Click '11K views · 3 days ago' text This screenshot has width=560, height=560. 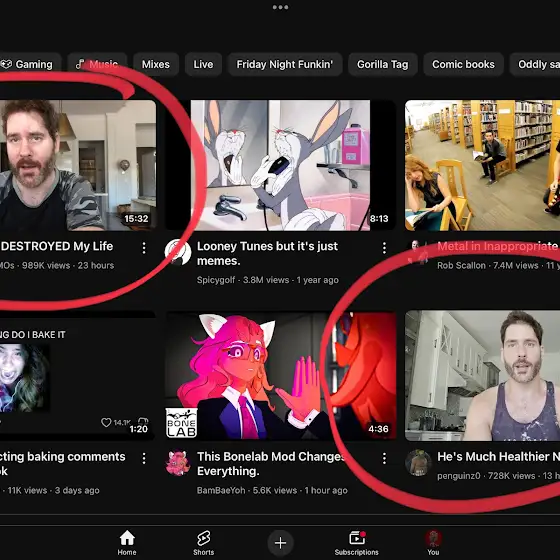[54, 490]
